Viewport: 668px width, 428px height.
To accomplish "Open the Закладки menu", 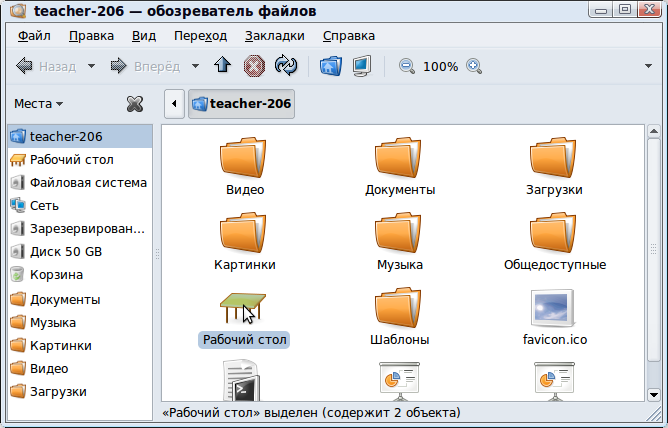I will click(274, 36).
